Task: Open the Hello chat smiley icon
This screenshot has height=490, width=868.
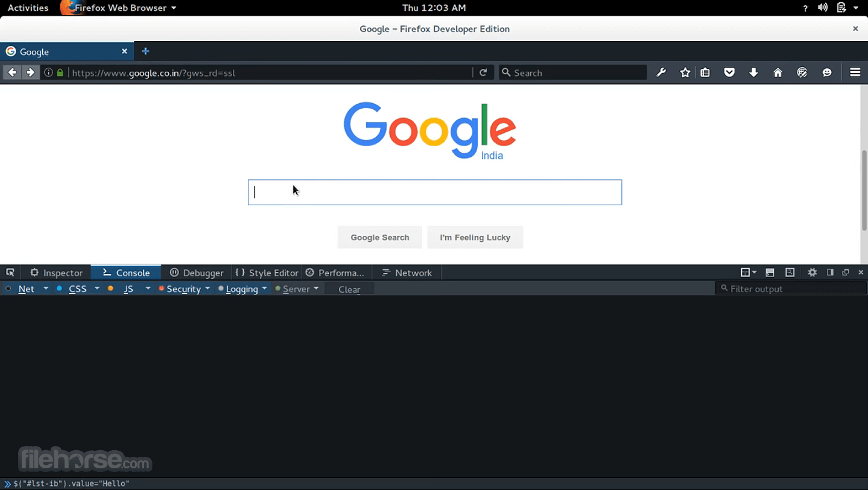Action: point(827,72)
